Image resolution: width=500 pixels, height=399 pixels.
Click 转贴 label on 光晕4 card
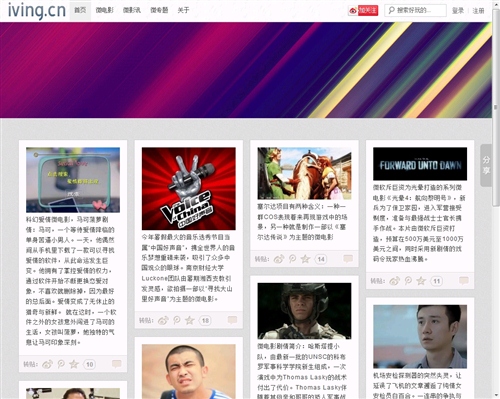pos(377,281)
